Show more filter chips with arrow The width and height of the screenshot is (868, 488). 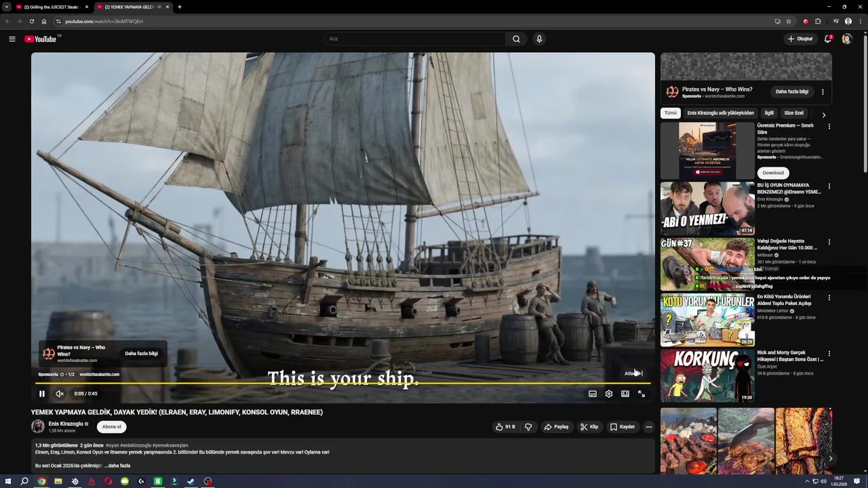(823, 115)
